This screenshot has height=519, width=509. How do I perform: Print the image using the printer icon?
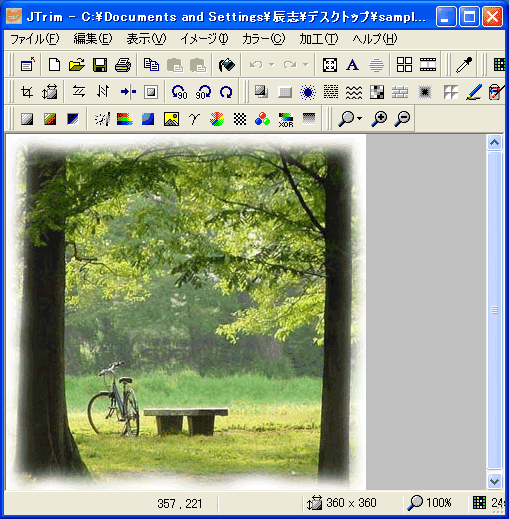(x=123, y=65)
